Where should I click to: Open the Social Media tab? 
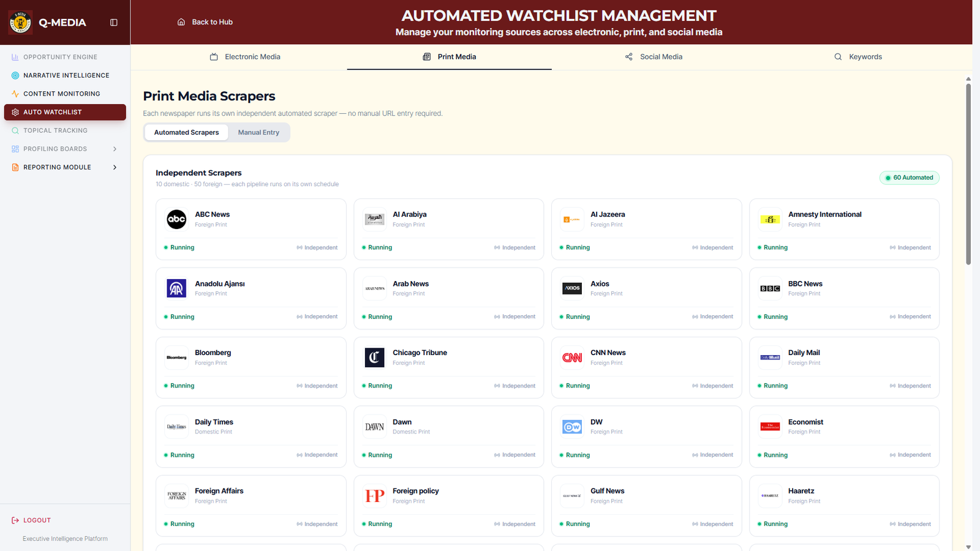coord(654,57)
